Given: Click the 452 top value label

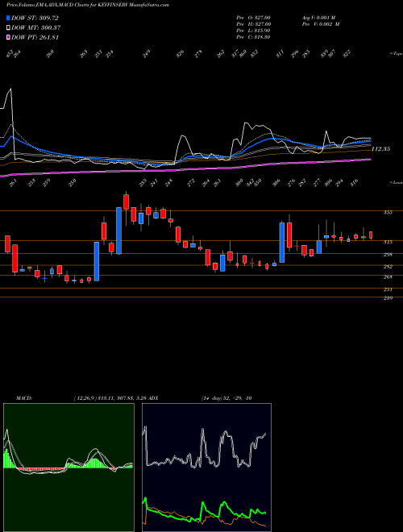Looking at the screenshot, I should point(10,54).
